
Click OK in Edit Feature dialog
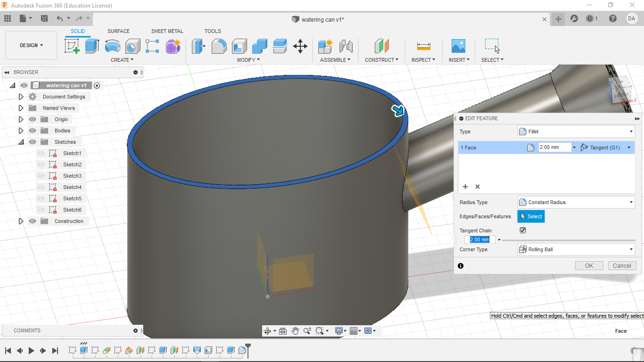pyautogui.click(x=589, y=265)
